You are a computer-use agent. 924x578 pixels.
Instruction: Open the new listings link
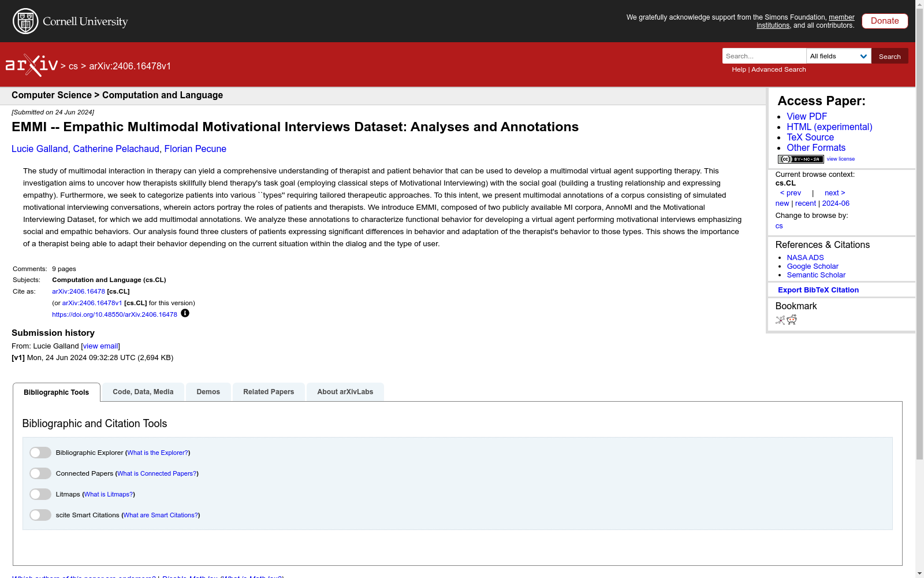782,203
